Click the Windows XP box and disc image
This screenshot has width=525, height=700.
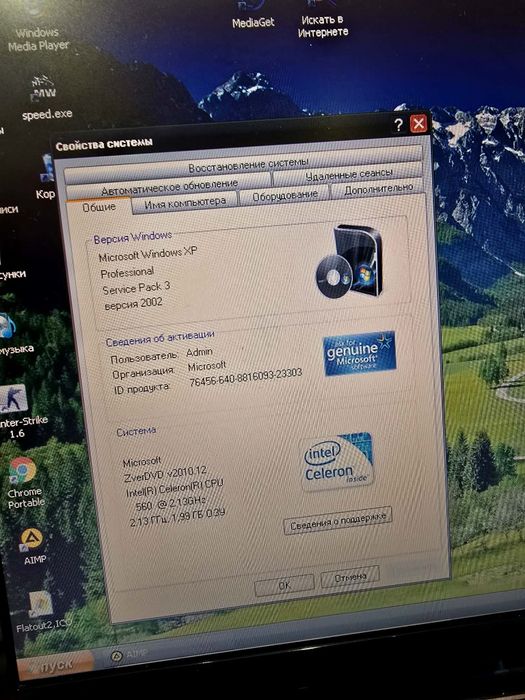(x=350, y=261)
